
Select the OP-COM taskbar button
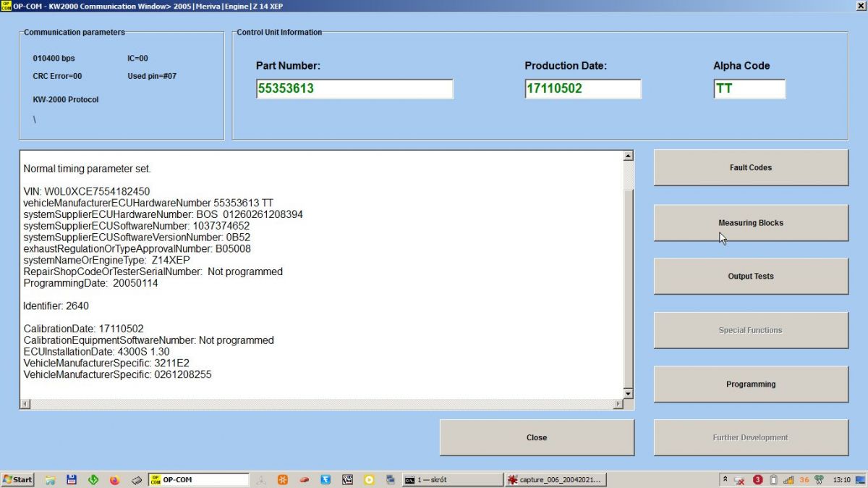(x=199, y=479)
